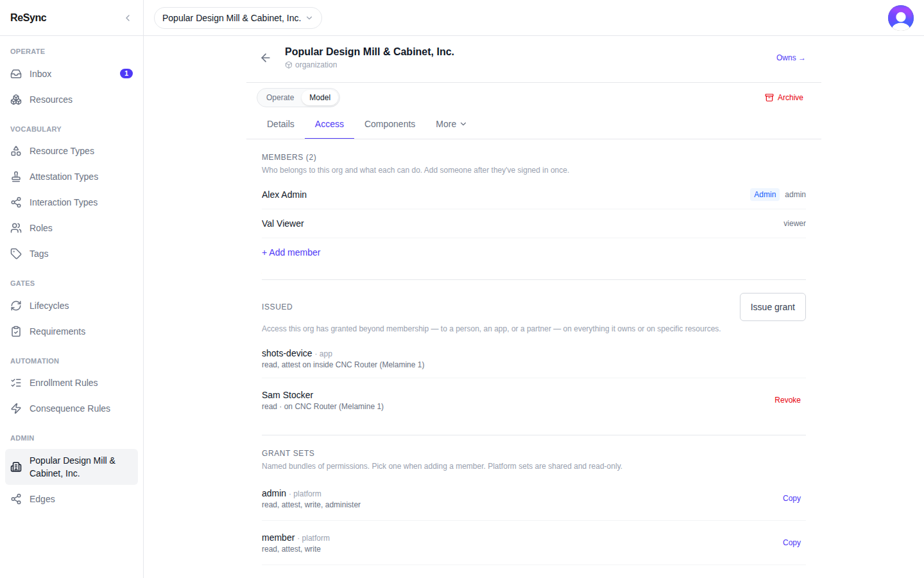Click the Edges network icon
Image resolution: width=924 pixels, height=578 pixels.
(16, 499)
